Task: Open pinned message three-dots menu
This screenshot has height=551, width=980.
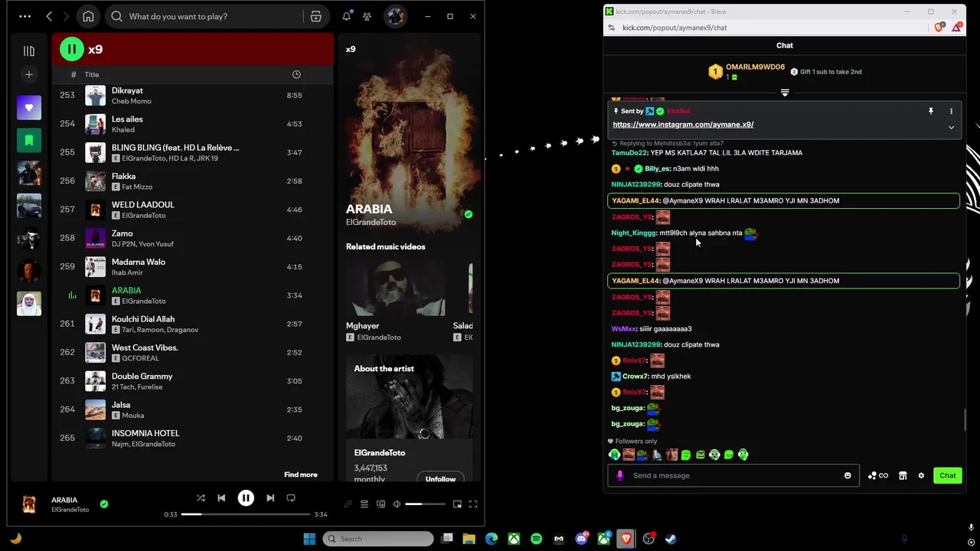Action: tap(952, 111)
